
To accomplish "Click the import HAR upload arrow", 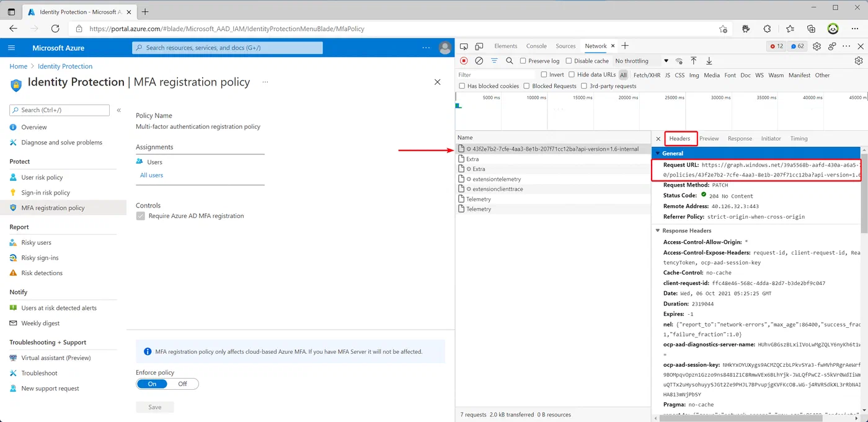I will (694, 61).
